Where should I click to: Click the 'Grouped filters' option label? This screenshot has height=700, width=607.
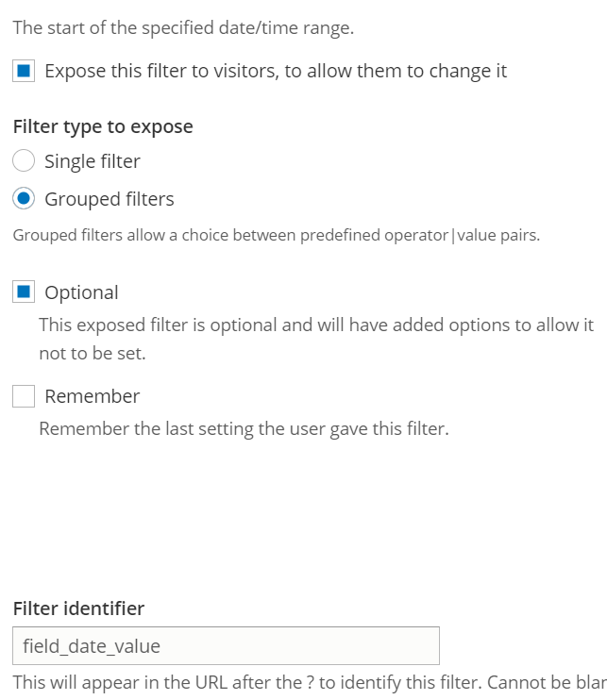[109, 199]
